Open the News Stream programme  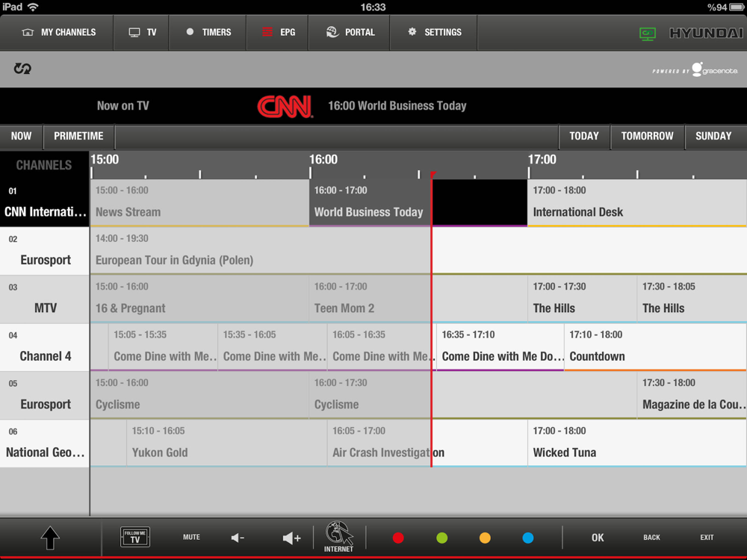click(x=199, y=203)
